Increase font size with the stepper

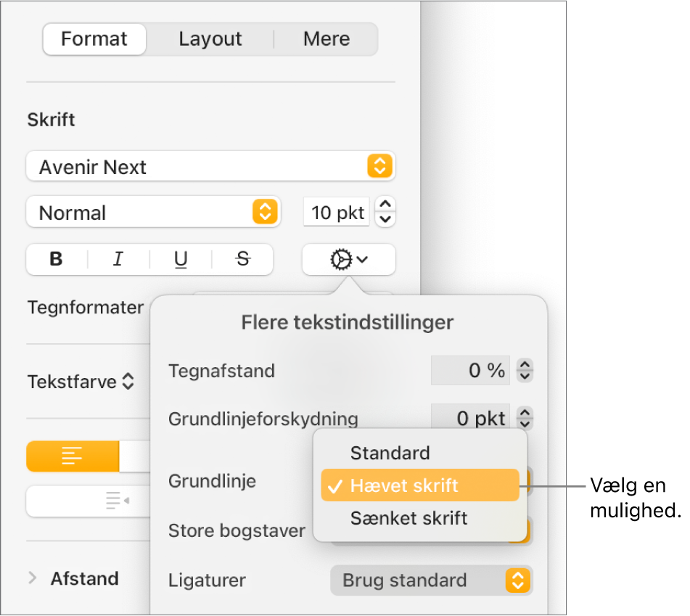(385, 207)
